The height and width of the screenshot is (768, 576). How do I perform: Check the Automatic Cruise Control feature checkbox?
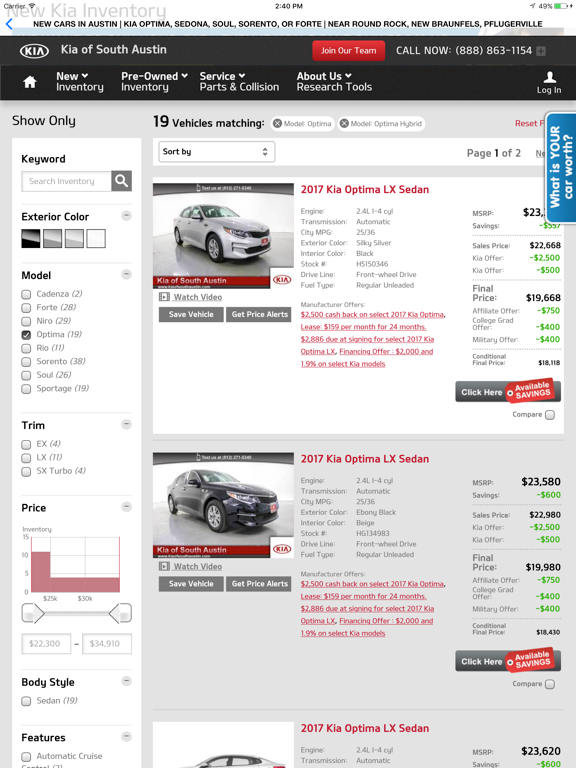[x=26, y=757]
